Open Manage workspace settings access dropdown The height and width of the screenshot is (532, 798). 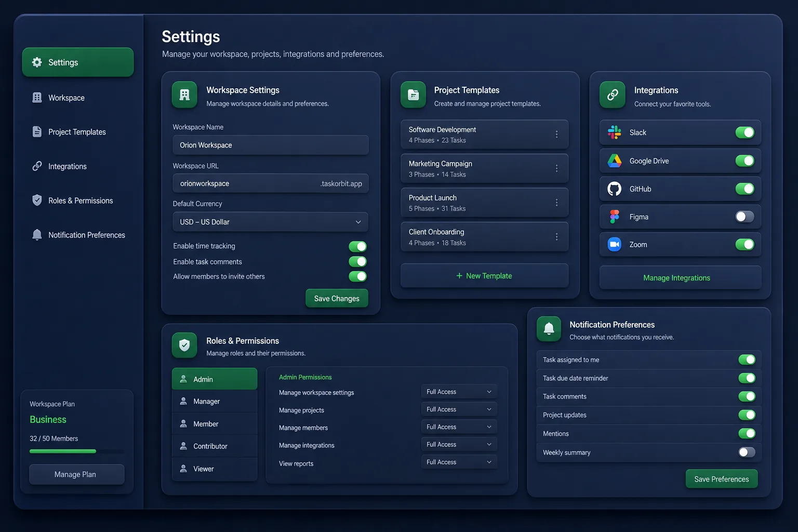coord(459,392)
